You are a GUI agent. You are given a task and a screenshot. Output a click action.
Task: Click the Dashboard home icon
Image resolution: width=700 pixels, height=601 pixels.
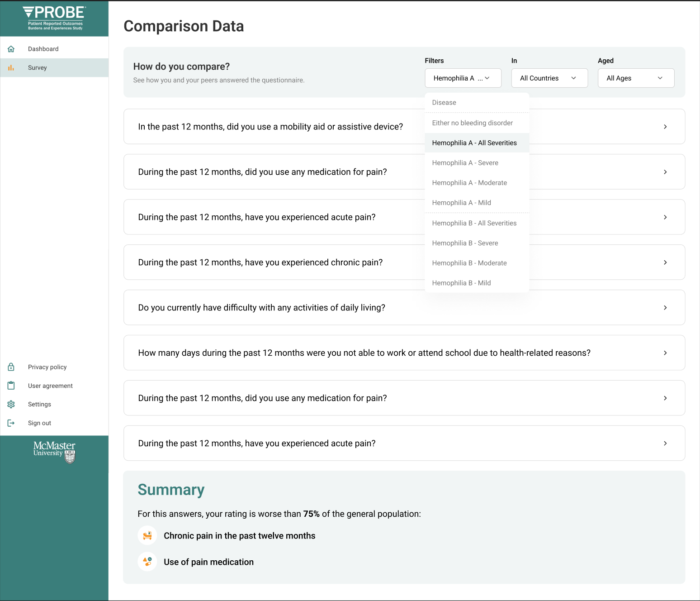point(11,49)
